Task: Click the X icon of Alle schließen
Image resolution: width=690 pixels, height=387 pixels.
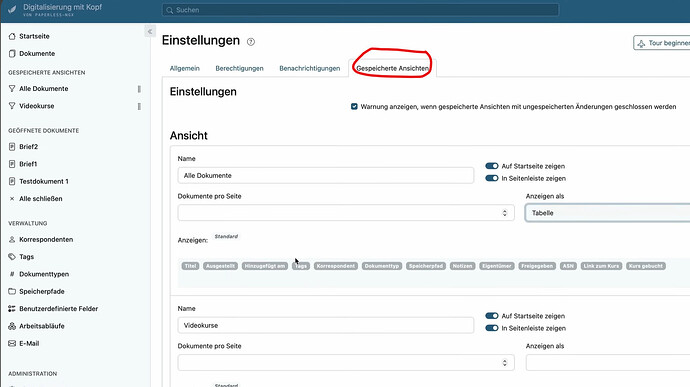Action: pyautogui.click(x=12, y=199)
